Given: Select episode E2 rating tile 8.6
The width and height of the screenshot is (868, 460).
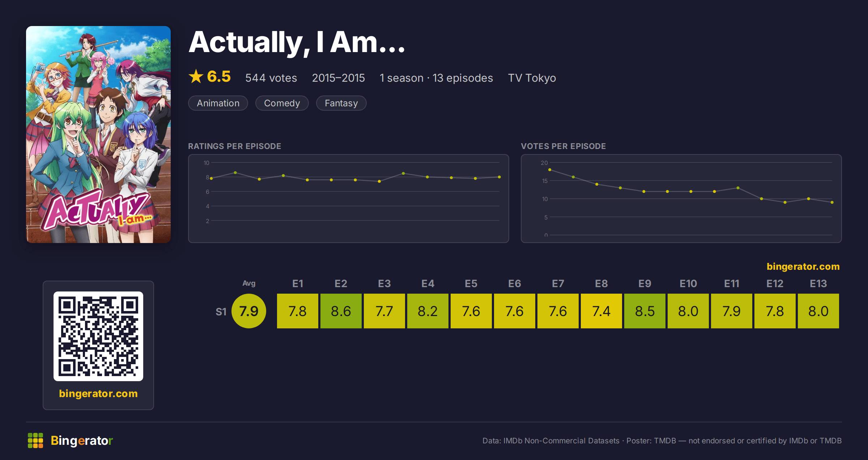Looking at the screenshot, I should coord(341,311).
